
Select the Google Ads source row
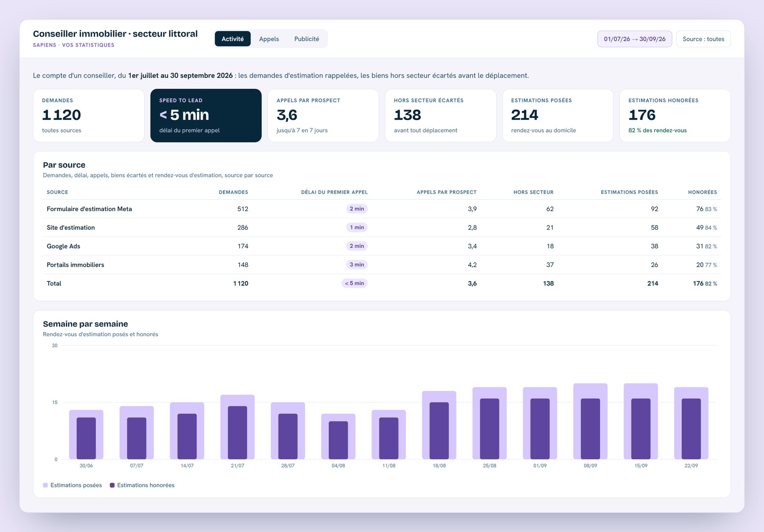382,246
